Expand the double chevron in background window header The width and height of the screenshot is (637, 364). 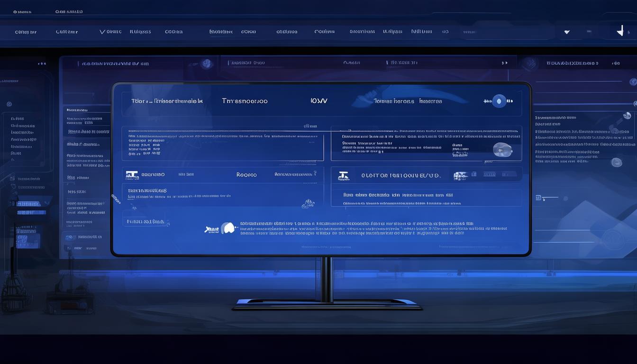point(505,63)
